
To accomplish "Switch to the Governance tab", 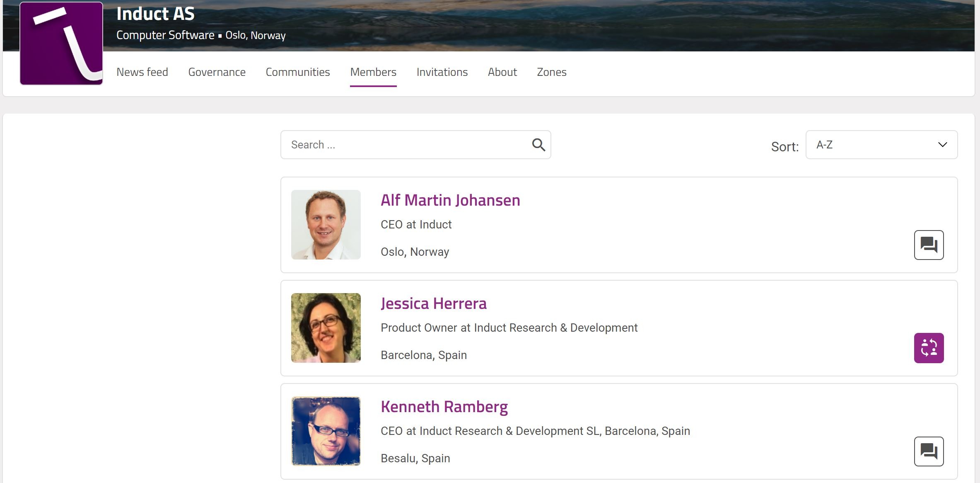I will pyautogui.click(x=217, y=72).
